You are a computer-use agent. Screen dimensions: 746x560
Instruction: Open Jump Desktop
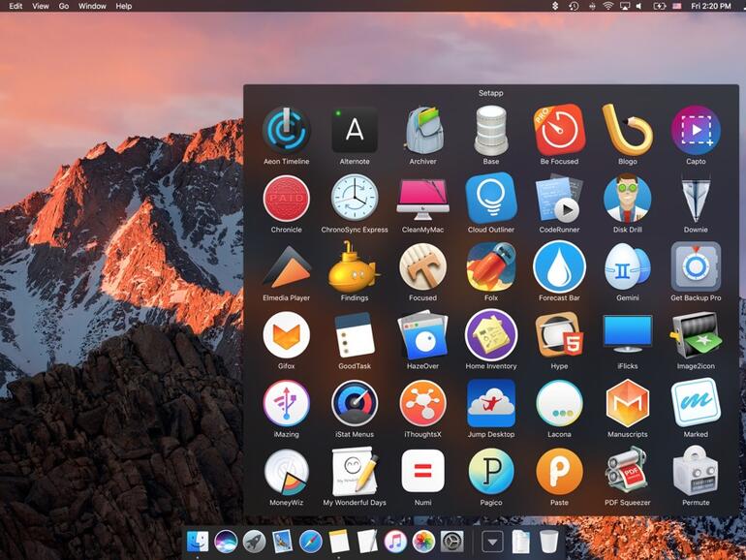click(x=491, y=403)
